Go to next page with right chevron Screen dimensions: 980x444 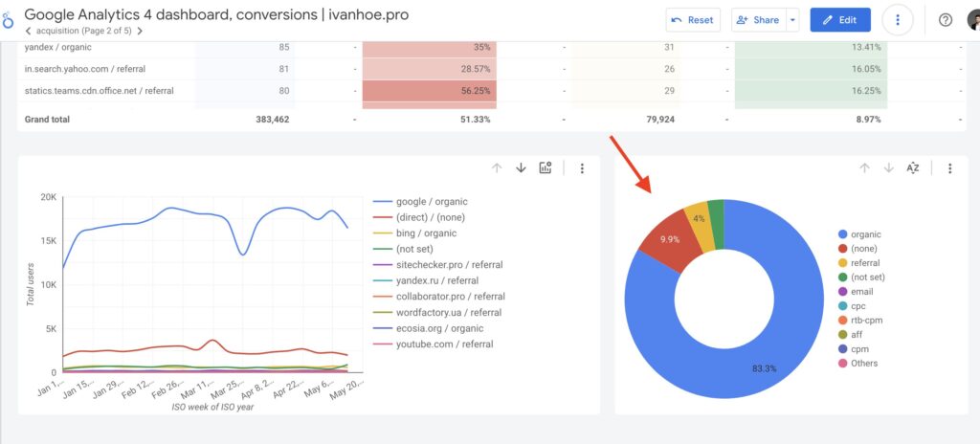tap(140, 31)
